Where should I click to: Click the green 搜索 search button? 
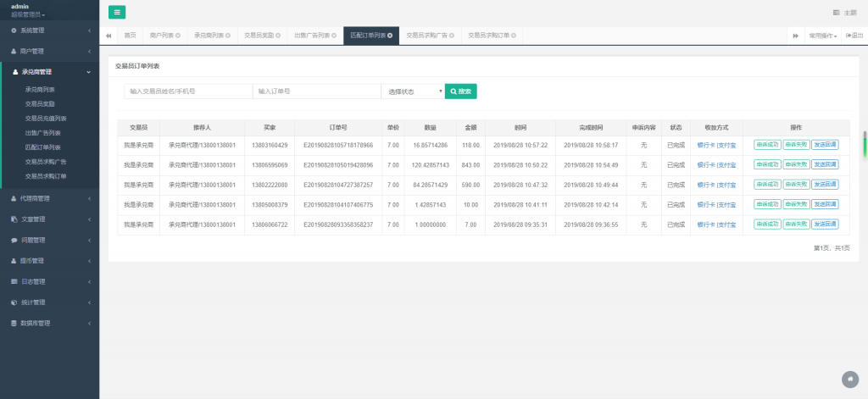coord(461,91)
